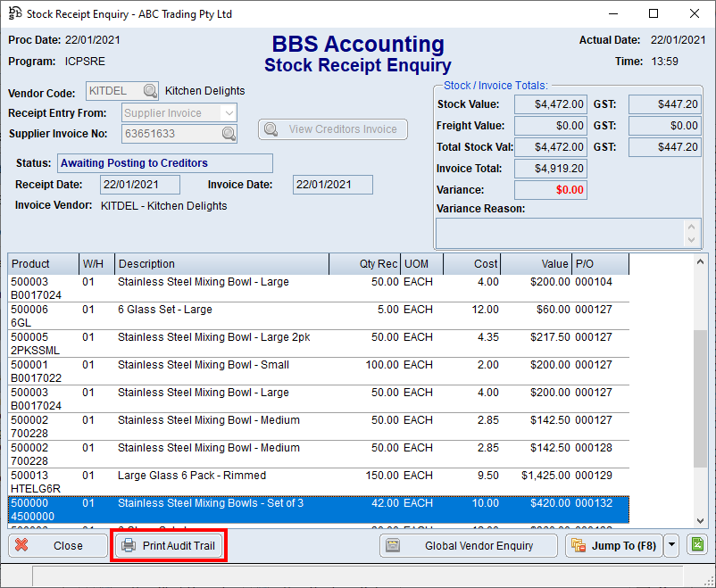The height and width of the screenshot is (588, 716).
Task: Select the folder icon on Jump To button
Action: tap(578, 545)
